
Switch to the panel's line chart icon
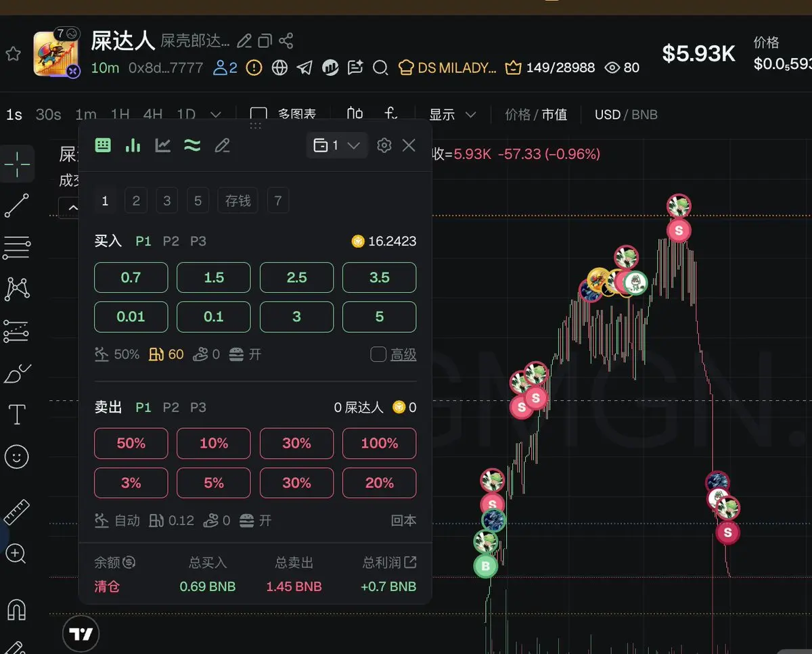pyautogui.click(x=162, y=145)
